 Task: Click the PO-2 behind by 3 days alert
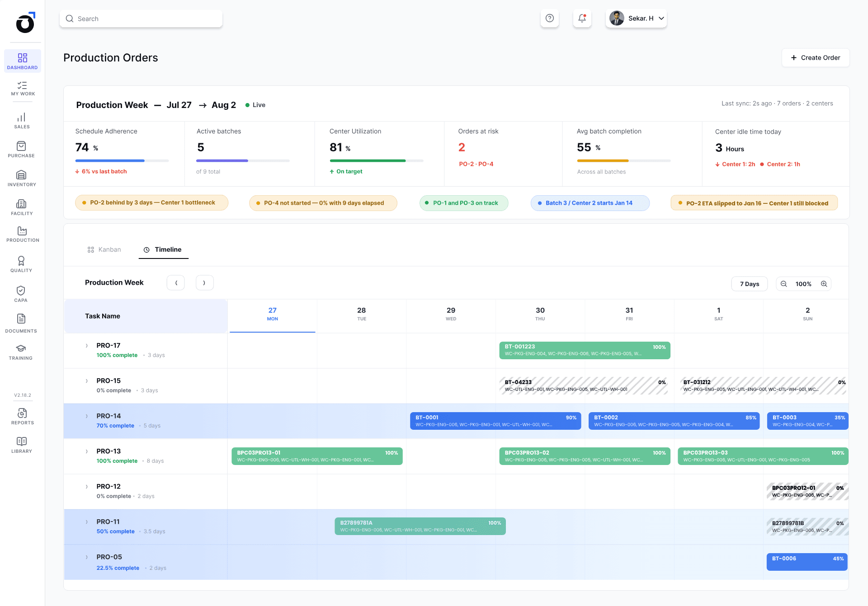pos(152,203)
